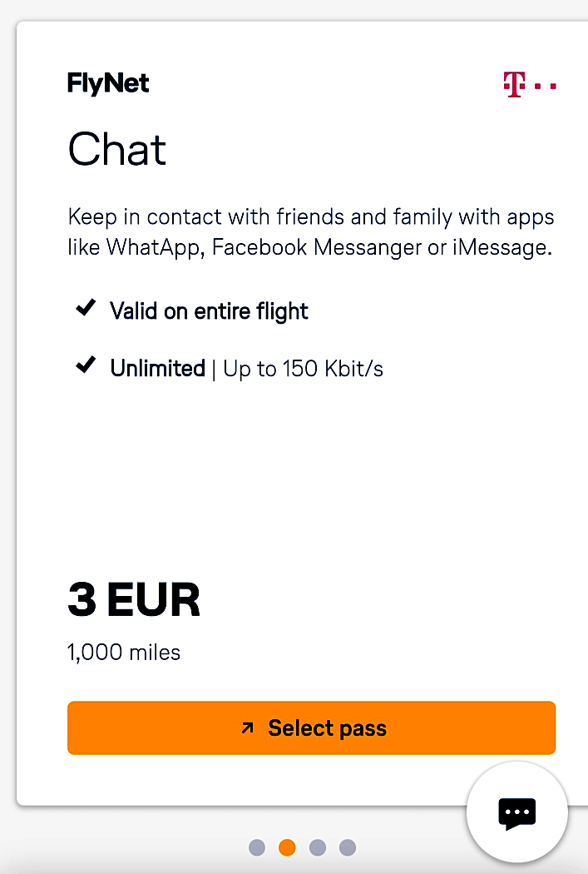Click the arrow icon inside Select pass
The height and width of the screenshot is (874, 588).
(x=247, y=728)
